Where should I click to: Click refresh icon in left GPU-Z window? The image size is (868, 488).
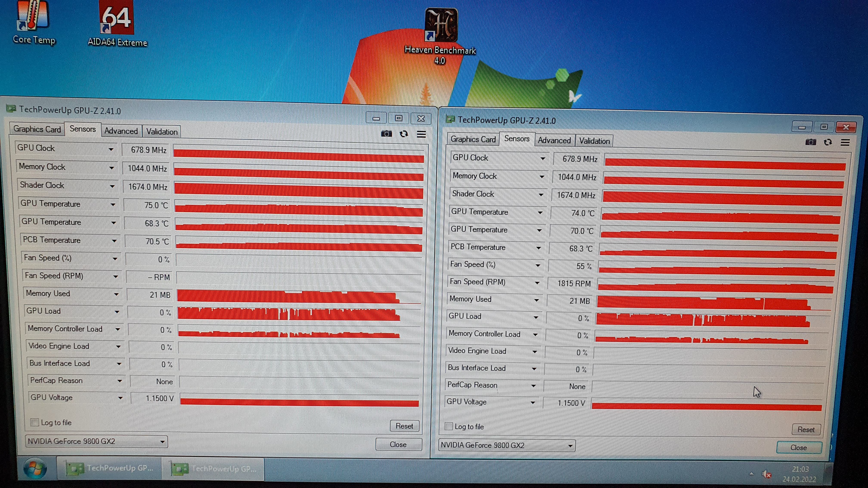point(404,134)
